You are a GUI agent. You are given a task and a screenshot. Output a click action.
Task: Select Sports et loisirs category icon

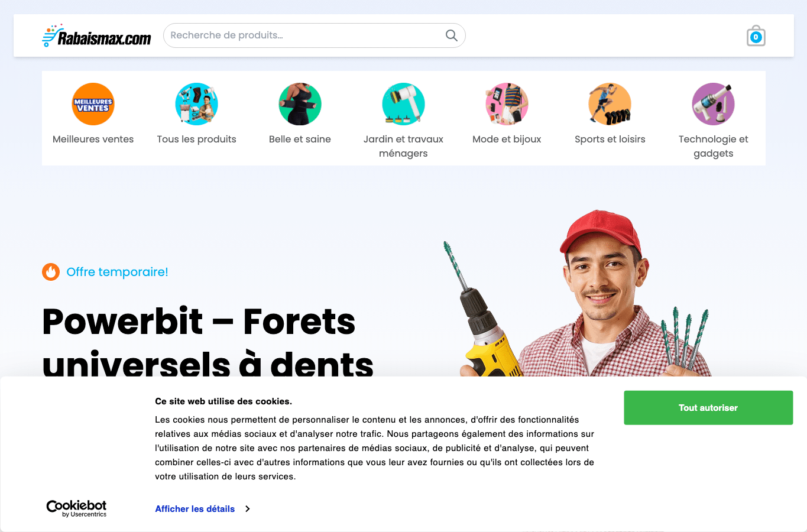pyautogui.click(x=610, y=104)
